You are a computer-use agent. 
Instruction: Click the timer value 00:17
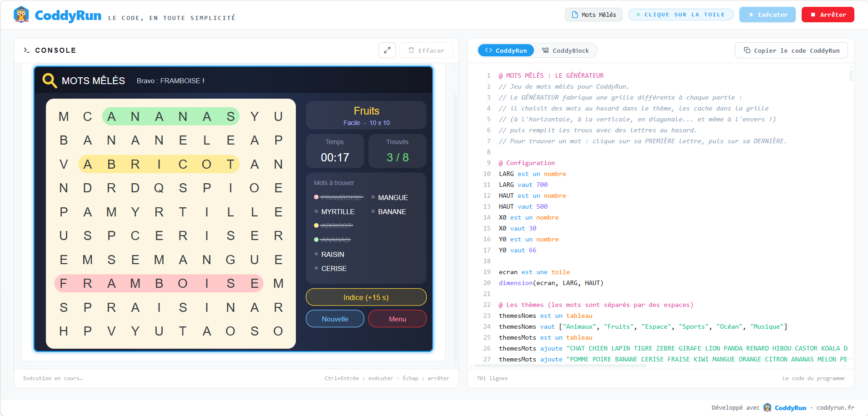click(x=335, y=157)
